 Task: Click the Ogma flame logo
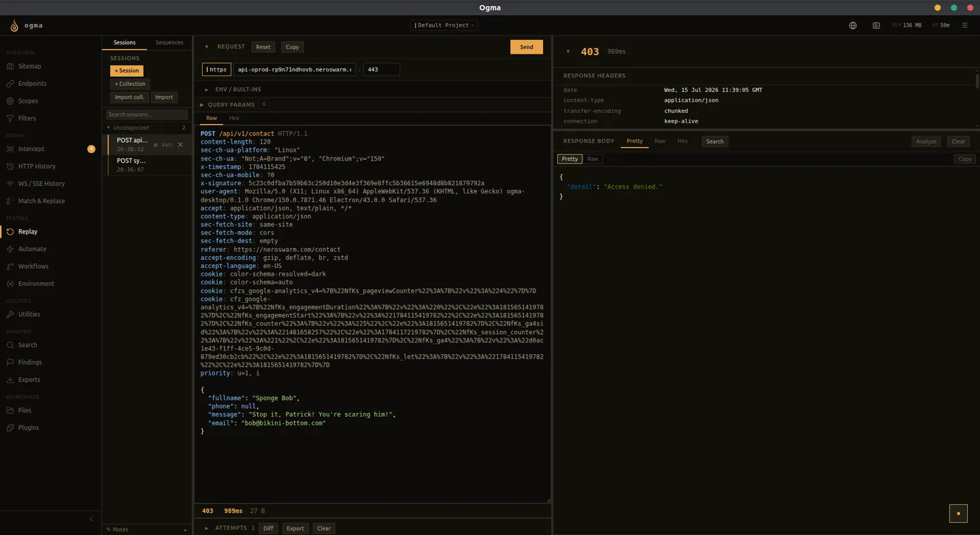14,26
